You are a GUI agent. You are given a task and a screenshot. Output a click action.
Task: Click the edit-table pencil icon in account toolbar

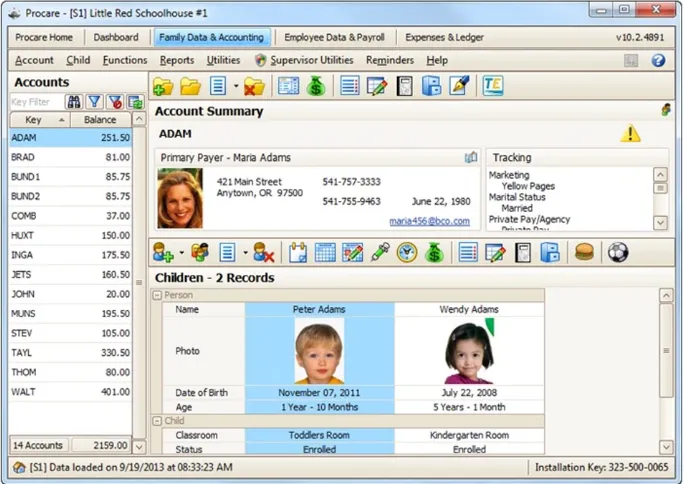click(377, 86)
